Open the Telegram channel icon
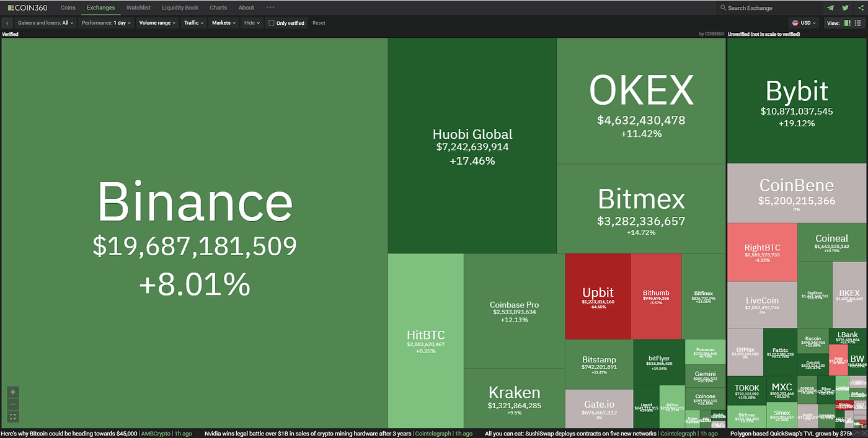This screenshot has width=868, height=438. pyautogui.click(x=830, y=8)
